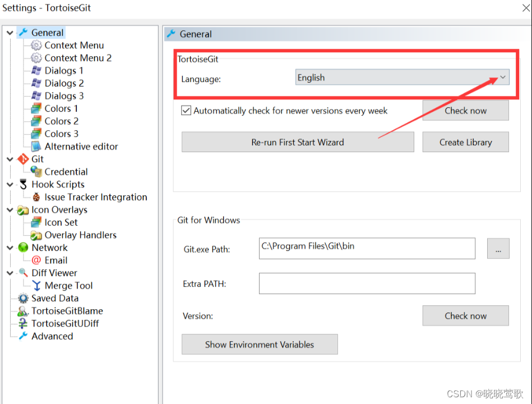Click the Git.exe Path input field
532x404 pixels.
pos(367,248)
